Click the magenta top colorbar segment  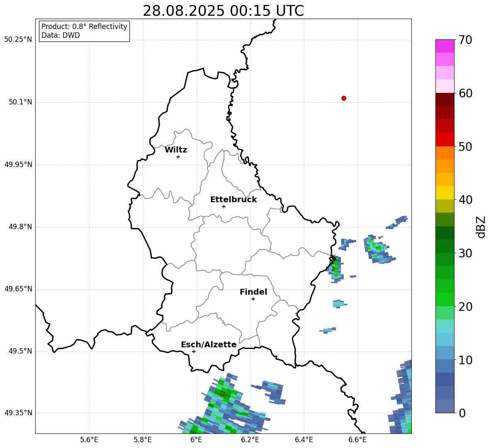[x=445, y=46]
